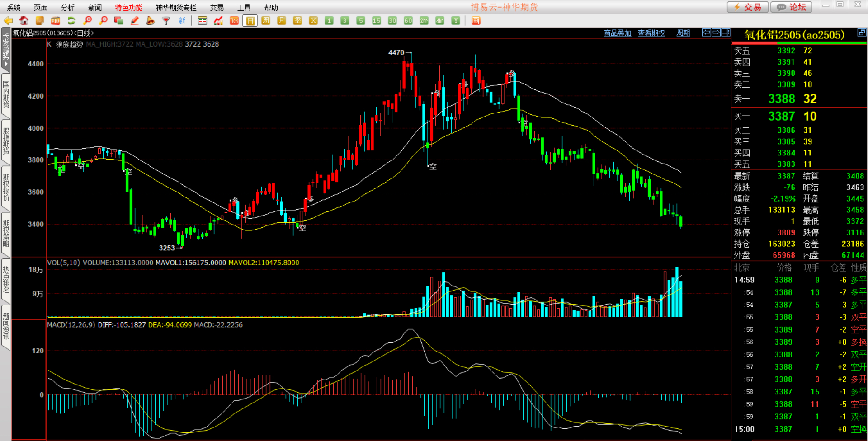Expand the quote panel with restore icon
This screenshot has width=868, height=441.
click(862, 33)
